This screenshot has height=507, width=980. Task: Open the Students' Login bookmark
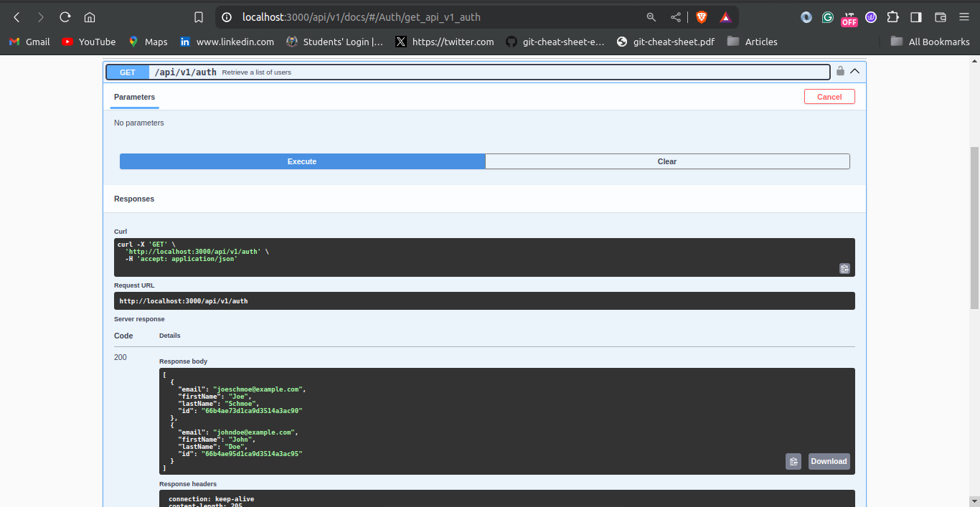click(x=335, y=42)
